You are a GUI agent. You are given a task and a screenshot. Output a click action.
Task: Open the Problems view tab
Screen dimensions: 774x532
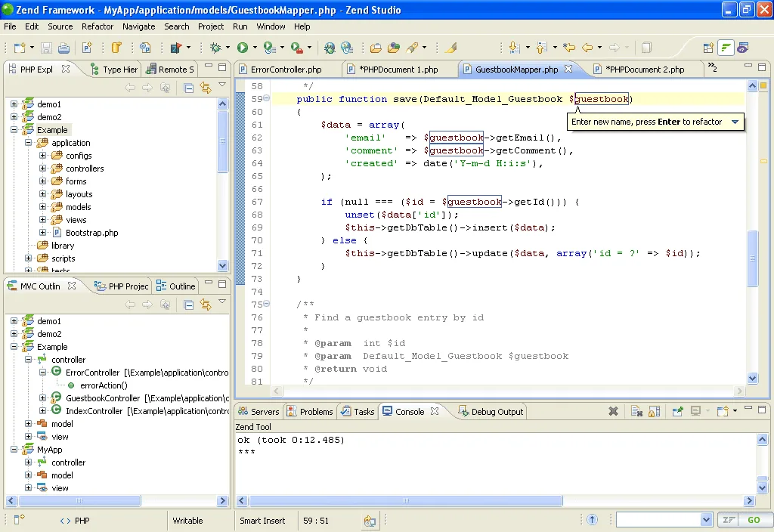pyautogui.click(x=310, y=412)
